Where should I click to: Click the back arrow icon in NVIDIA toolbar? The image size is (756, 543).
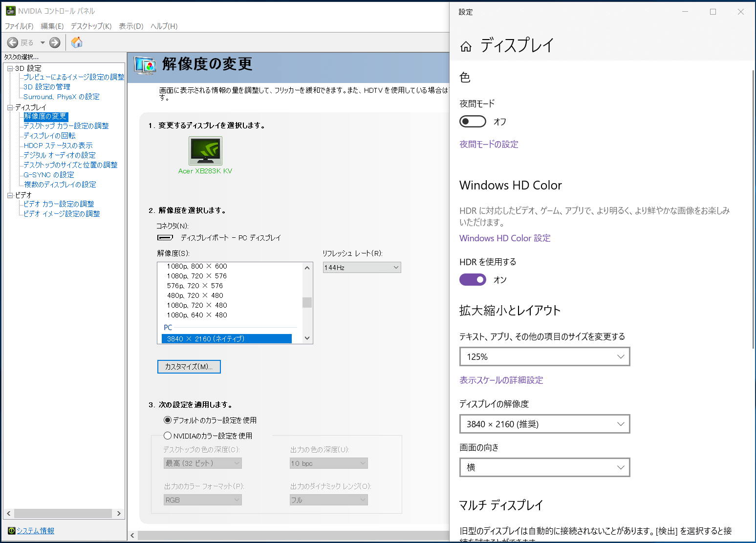coord(13,42)
